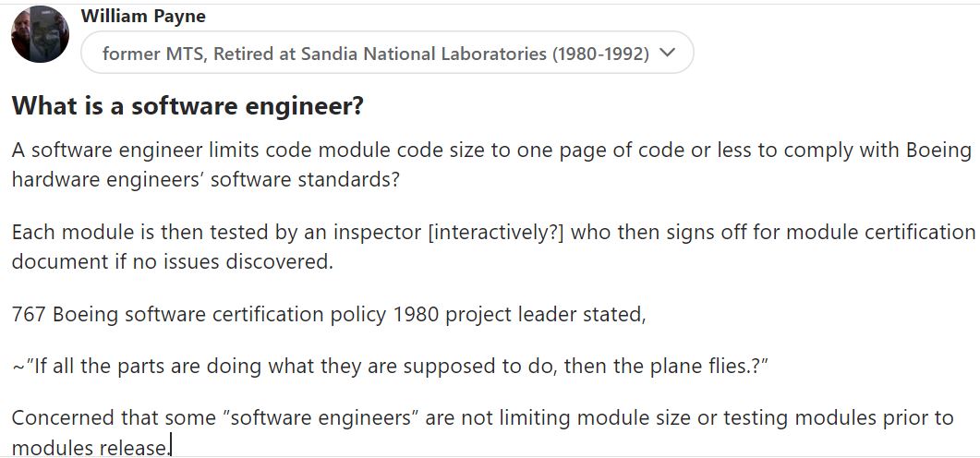The height and width of the screenshot is (458, 980).
Task: Expand the chevron arrow beside the credential
Action: (x=667, y=54)
